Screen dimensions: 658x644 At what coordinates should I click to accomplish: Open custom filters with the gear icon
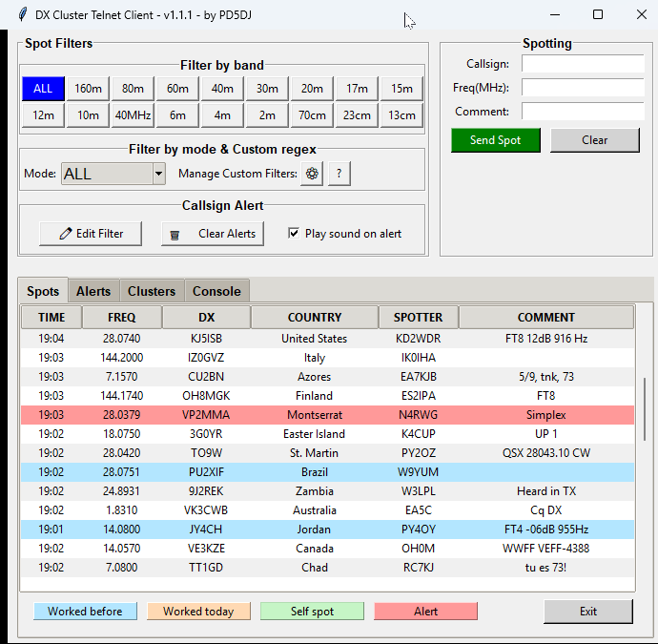(311, 174)
